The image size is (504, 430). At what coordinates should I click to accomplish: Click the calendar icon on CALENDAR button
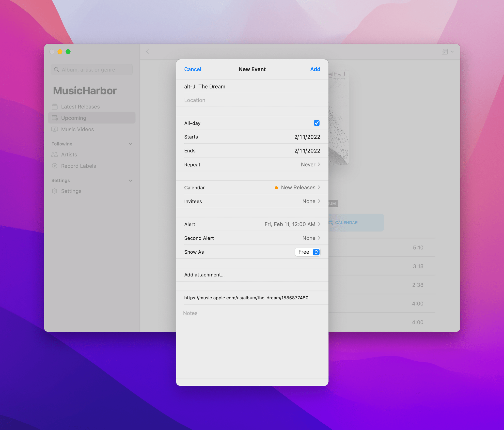[331, 223]
